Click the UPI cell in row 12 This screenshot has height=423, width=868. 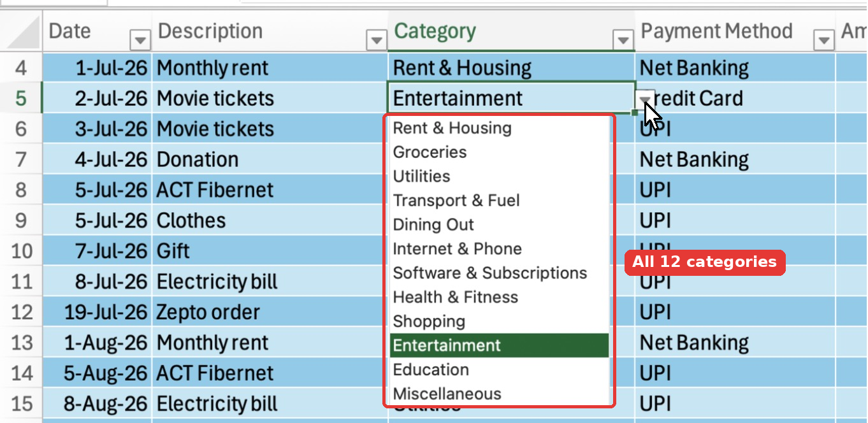click(735, 312)
